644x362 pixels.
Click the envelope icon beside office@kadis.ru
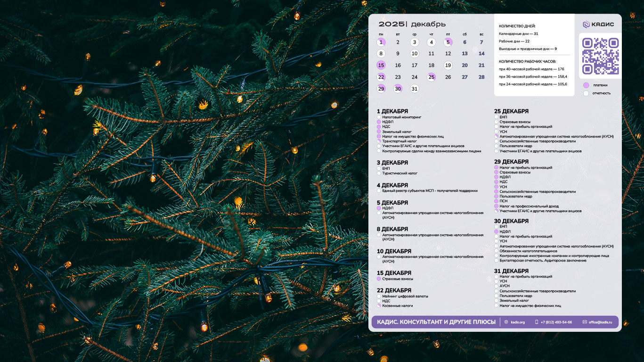pyautogui.click(x=585, y=322)
